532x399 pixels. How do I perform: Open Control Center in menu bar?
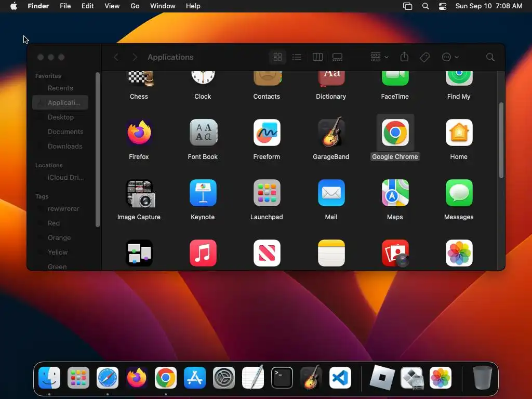(443, 6)
